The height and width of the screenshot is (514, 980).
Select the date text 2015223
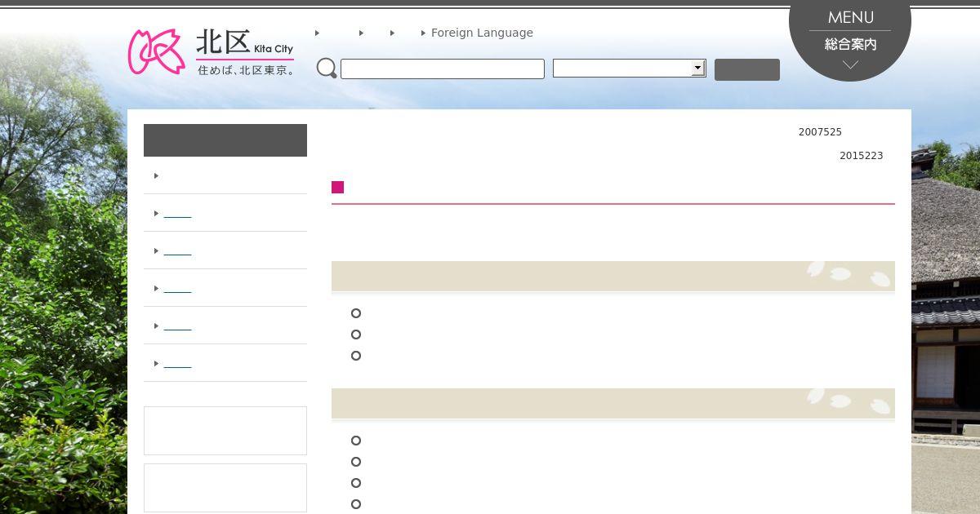861,156
